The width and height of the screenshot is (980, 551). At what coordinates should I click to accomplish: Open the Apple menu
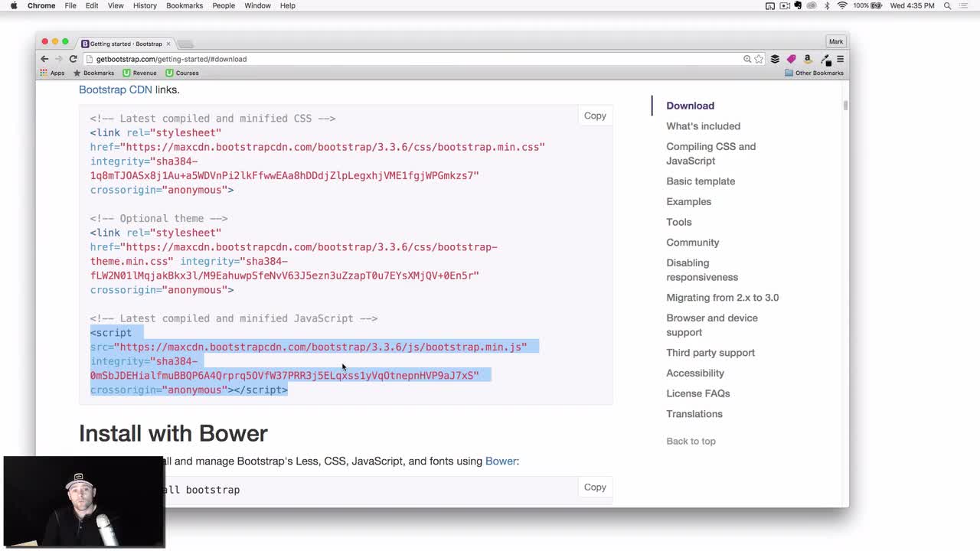pyautogui.click(x=13, y=5)
